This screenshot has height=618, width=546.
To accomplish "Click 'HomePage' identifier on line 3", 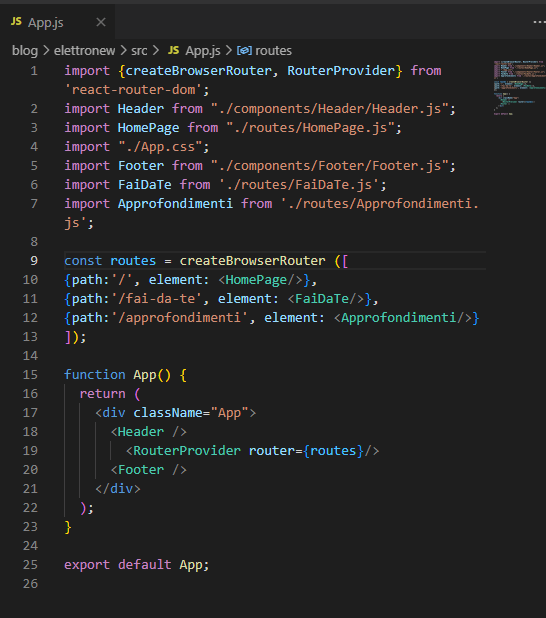I will point(149,128).
